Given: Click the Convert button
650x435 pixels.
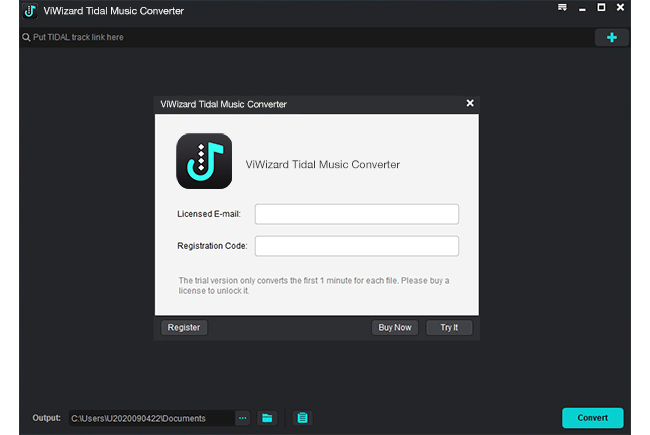Looking at the screenshot, I should 592,418.
